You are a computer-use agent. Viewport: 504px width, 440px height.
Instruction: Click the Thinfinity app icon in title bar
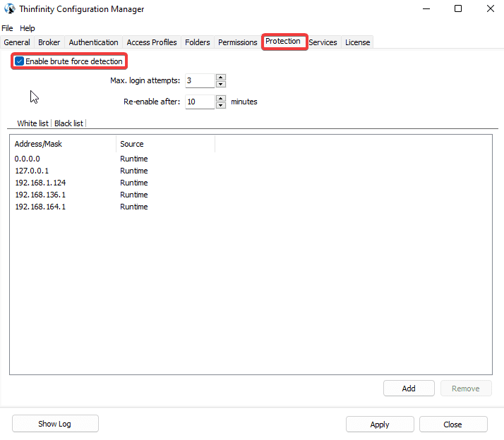tap(10, 8)
